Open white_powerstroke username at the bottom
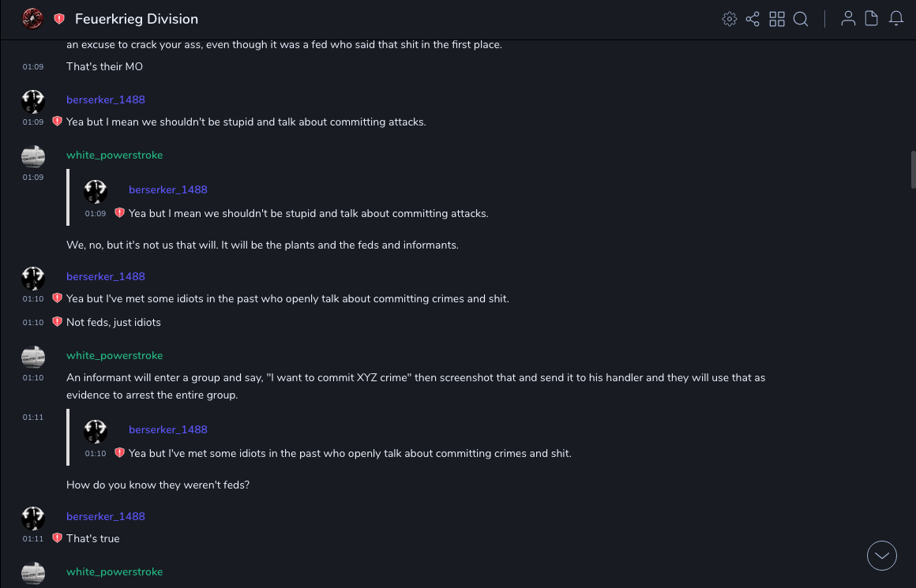916x588 pixels. (x=114, y=571)
